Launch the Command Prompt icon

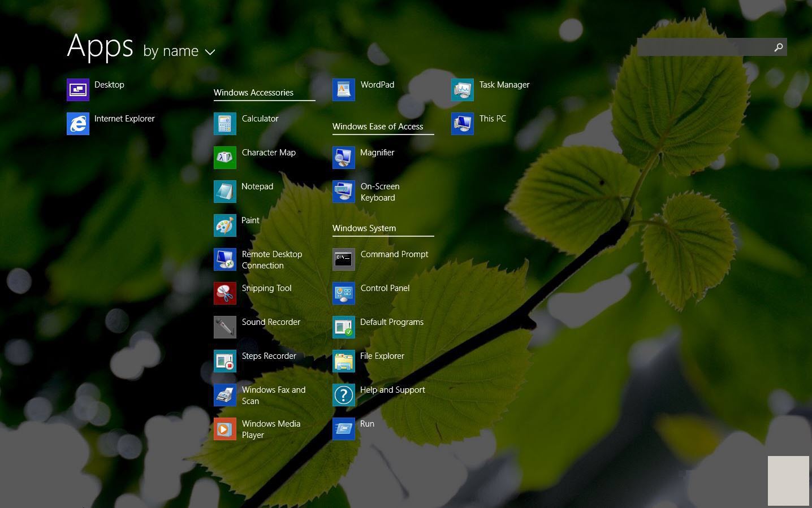(x=344, y=259)
